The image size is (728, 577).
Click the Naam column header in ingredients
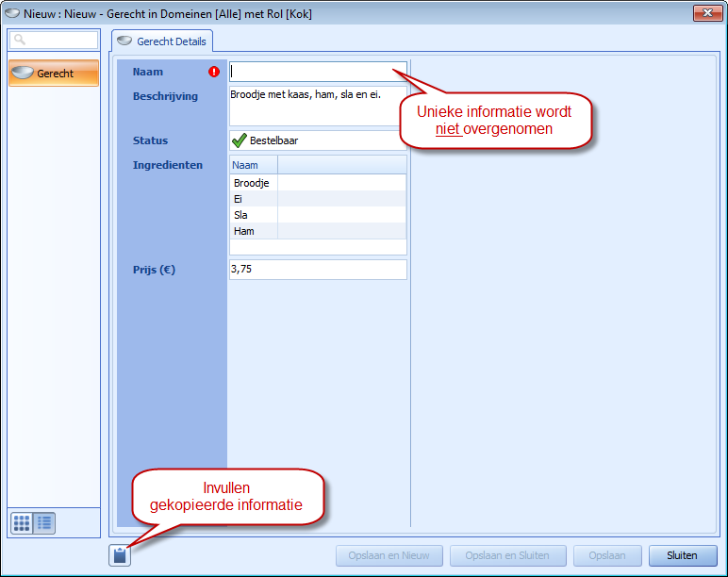(x=254, y=165)
